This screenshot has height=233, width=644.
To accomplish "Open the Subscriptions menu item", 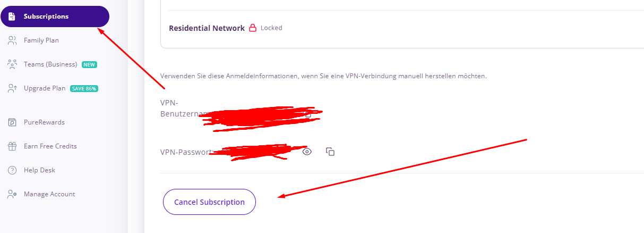I will pos(55,16).
